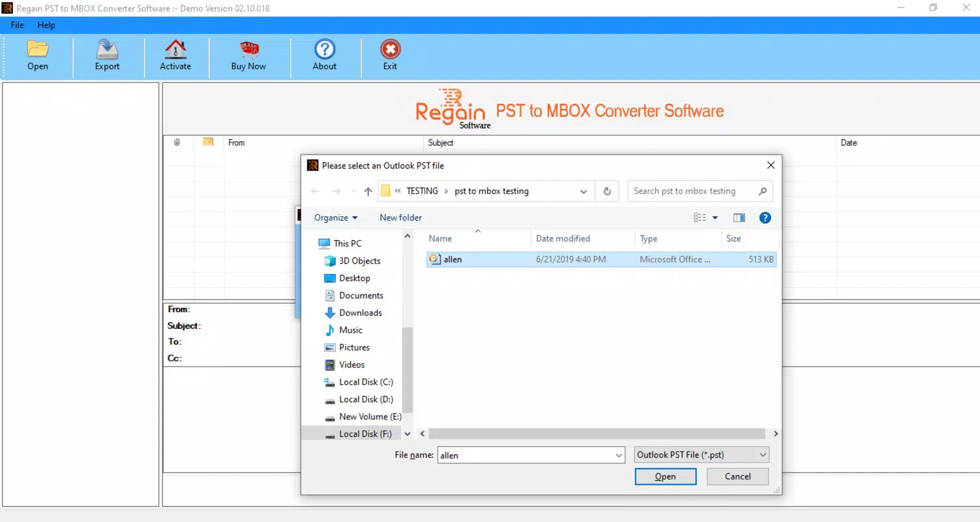Go up one folder level
Viewport: 980px width, 522px height.
(x=368, y=191)
